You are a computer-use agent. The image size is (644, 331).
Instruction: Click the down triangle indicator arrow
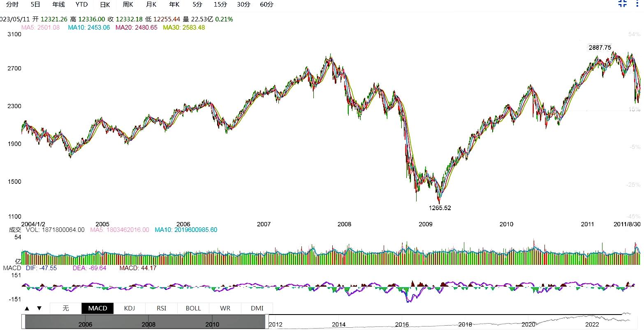click(39, 308)
